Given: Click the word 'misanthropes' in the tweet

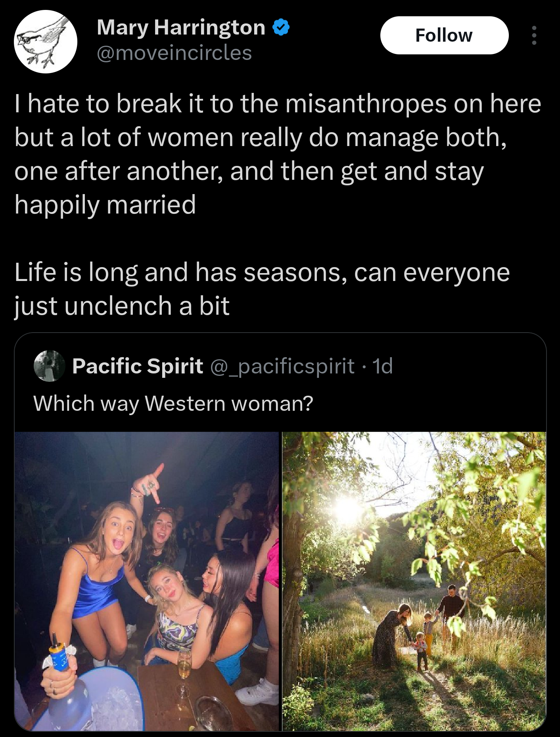Looking at the screenshot, I should coord(366,104).
